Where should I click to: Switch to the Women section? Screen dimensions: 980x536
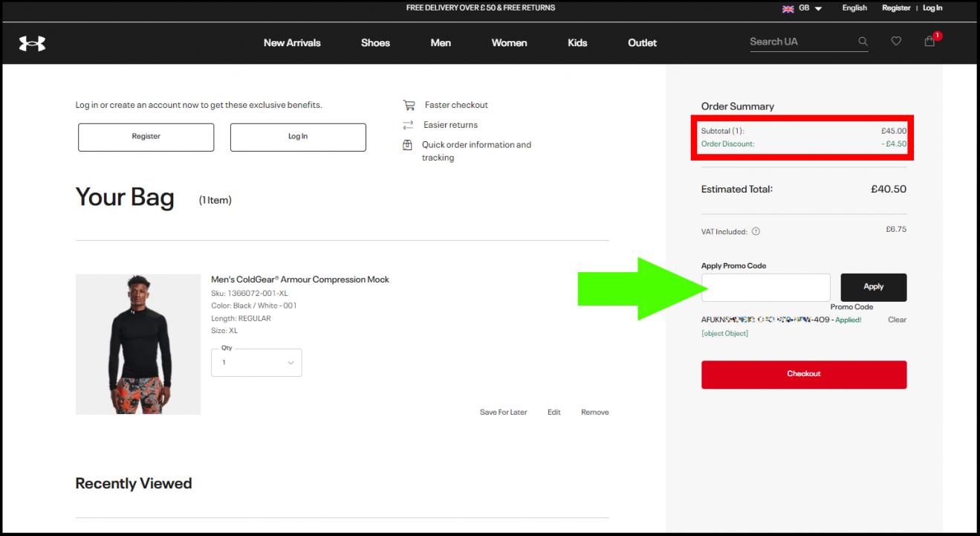tap(509, 42)
